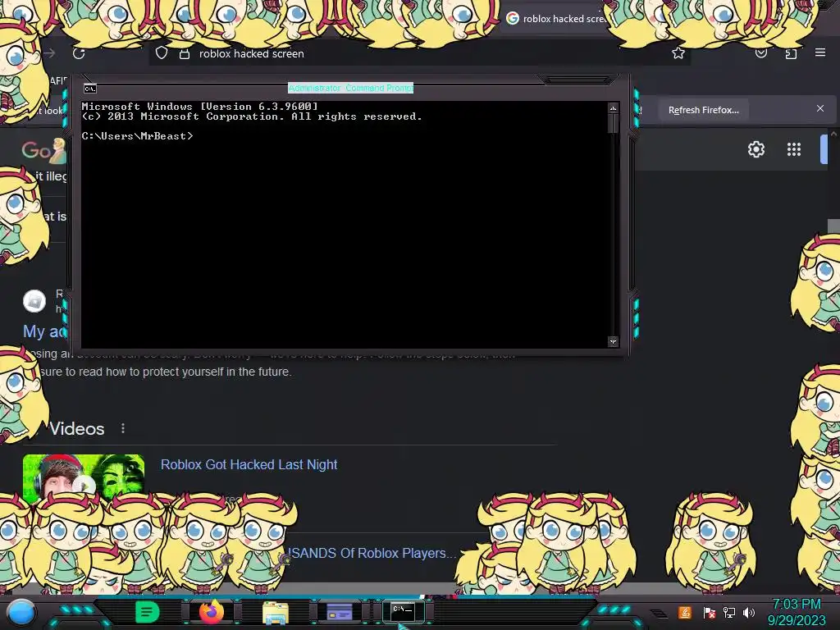Open the purple window app in taskbar
840x630 pixels.
click(x=339, y=612)
